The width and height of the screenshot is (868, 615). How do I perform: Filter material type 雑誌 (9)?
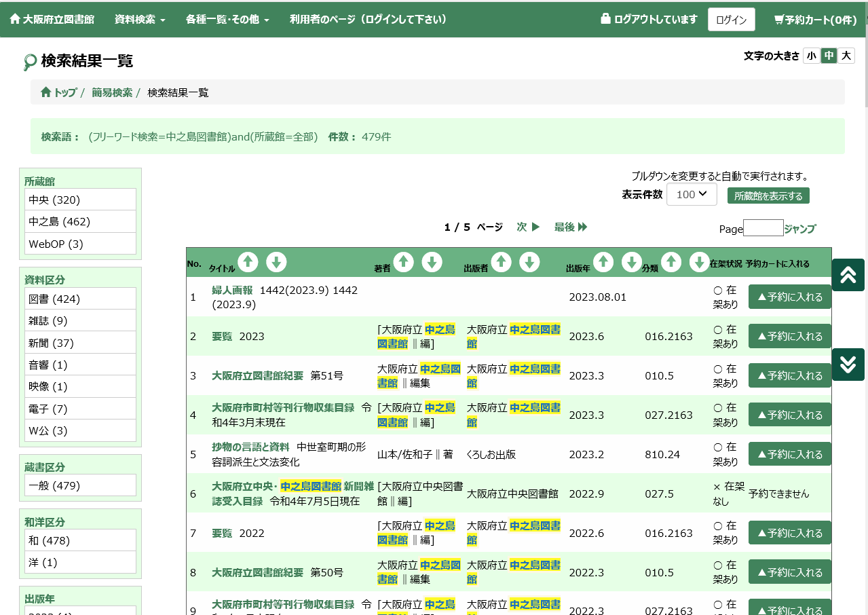click(x=81, y=320)
